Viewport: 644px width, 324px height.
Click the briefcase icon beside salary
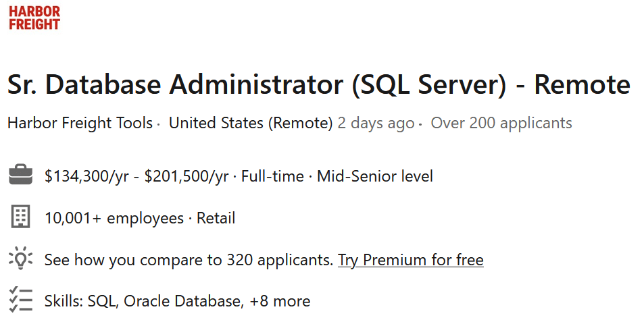21,176
